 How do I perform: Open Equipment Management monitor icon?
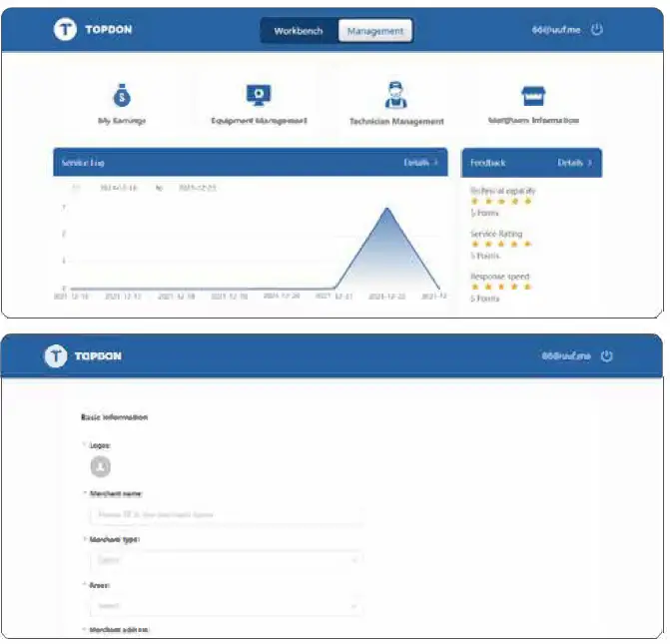pos(259,95)
